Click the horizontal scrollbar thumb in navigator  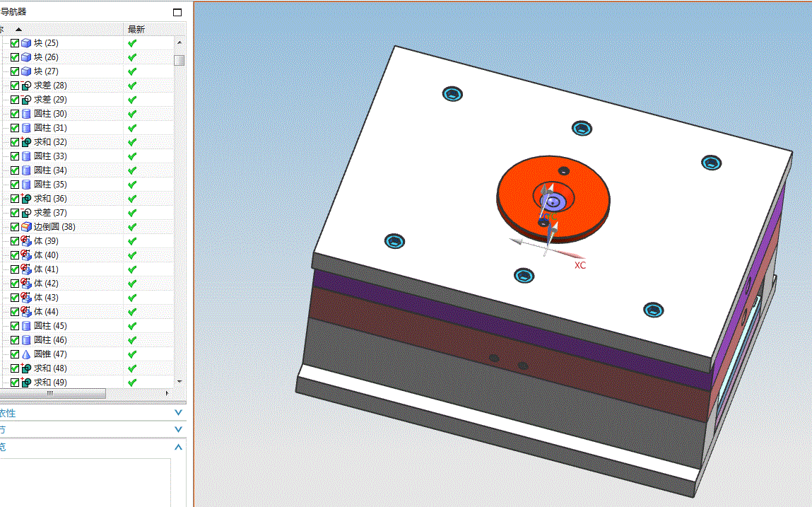coord(52,393)
